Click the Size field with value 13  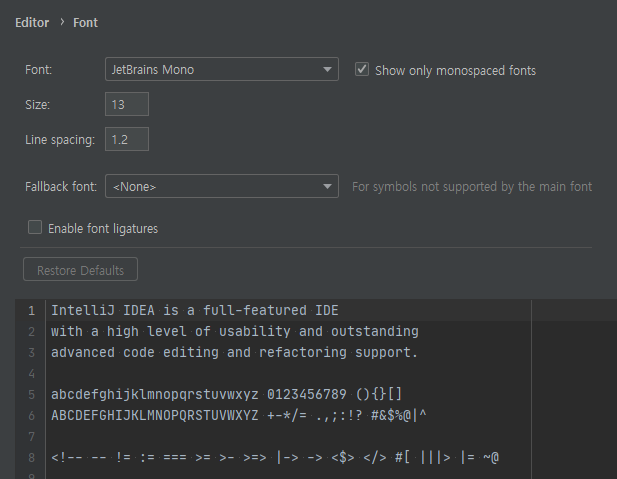point(127,104)
